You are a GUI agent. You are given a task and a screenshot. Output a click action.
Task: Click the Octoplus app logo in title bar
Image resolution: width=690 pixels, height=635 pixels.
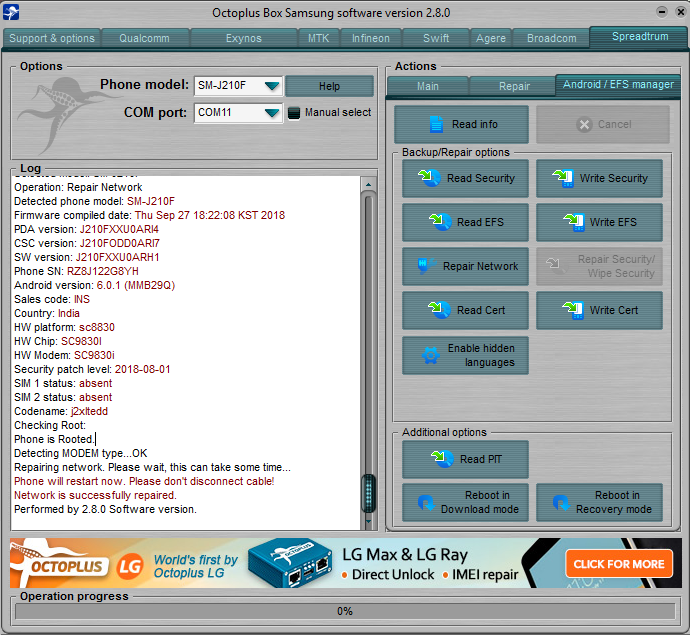(x=11, y=12)
